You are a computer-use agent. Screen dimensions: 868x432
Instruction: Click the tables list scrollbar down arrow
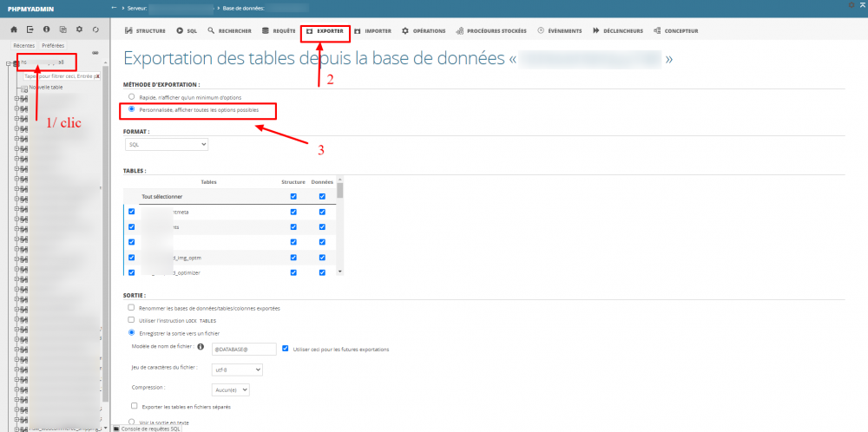click(340, 272)
